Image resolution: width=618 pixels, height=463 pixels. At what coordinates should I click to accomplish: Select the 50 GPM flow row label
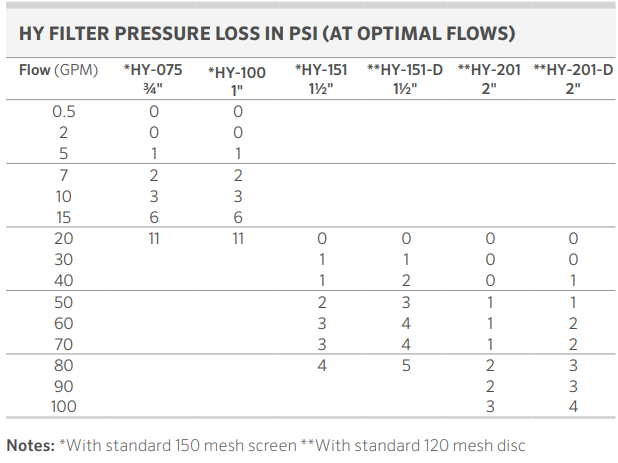click(64, 302)
